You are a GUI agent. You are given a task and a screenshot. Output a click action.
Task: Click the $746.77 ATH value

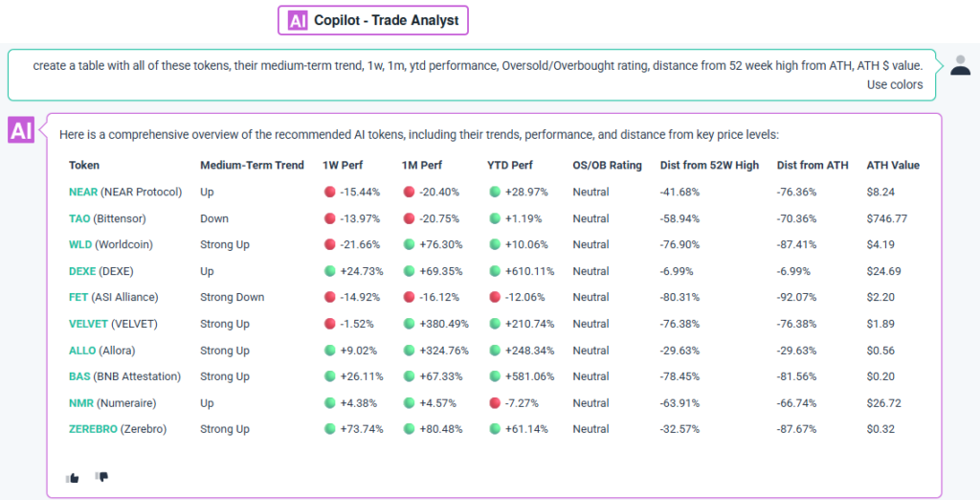[887, 219]
